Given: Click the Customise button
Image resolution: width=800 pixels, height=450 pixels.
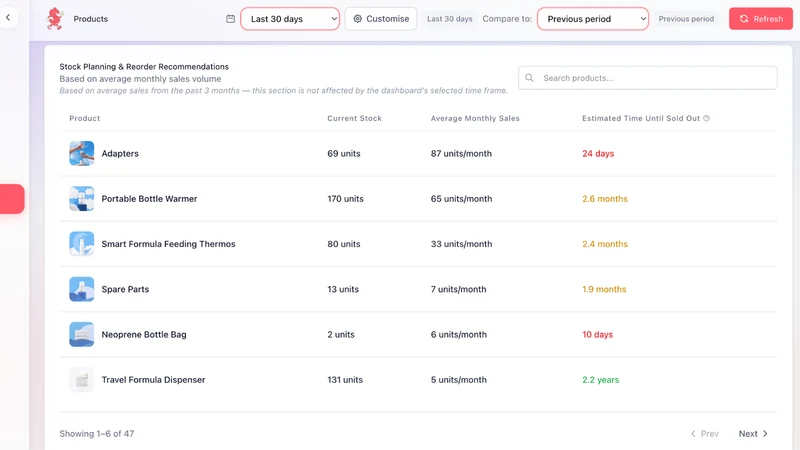Looking at the screenshot, I should tap(381, 19).
